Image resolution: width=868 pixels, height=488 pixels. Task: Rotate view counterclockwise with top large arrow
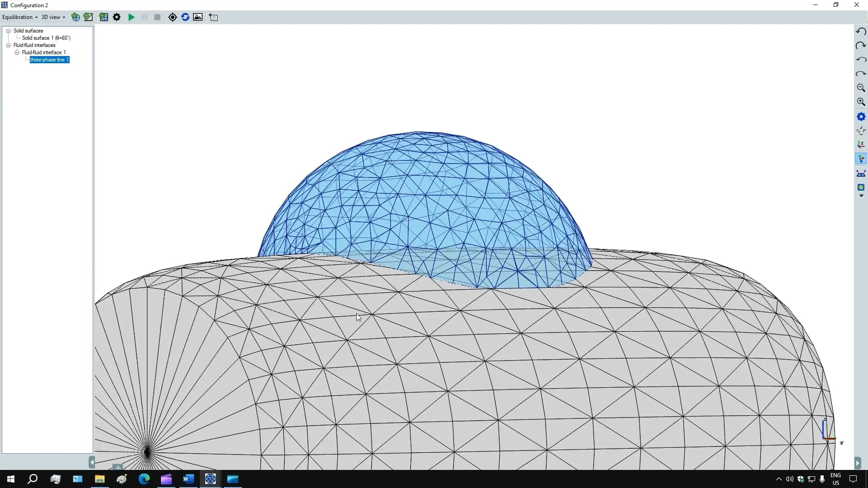pyautogui.click(x=861, y=31)
